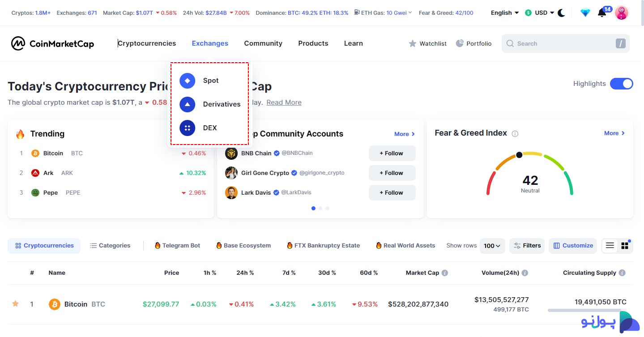Switch to list view icon
644x337 pixels.
(x=610, y=246)
